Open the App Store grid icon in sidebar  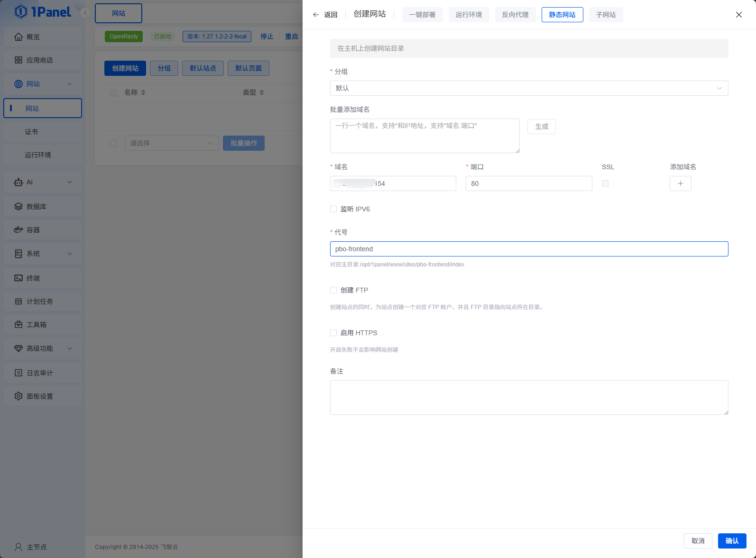(x=18, y=60)
